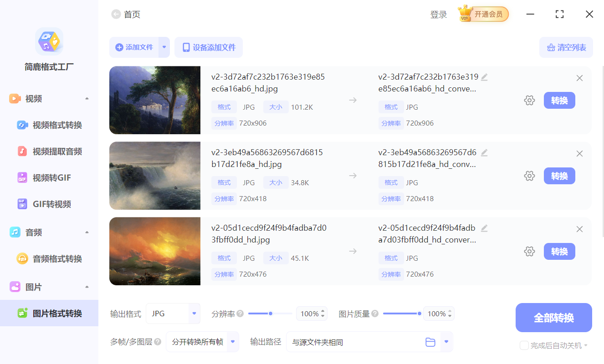
Task: Click the 简鹿格式工厂 app logo
Action: click(49, 41)
